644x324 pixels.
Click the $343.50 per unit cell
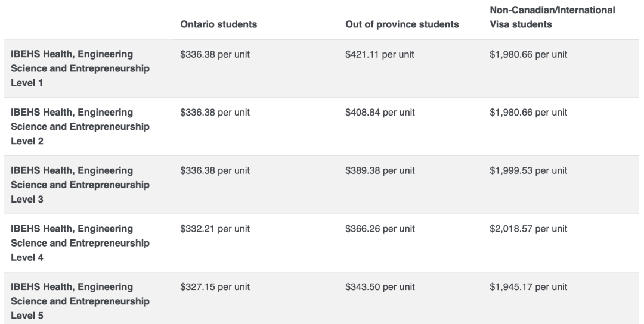380,287
